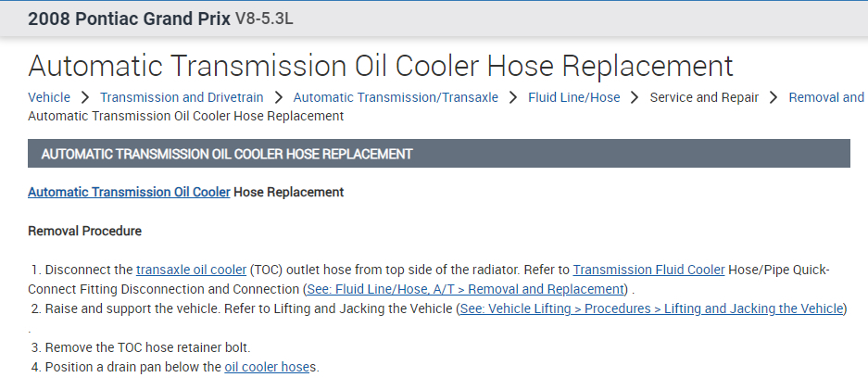Open 'See: Fluid Line/Hose, A/T' reference link
The height and width of the screenshot is (390, 868).
click(467, 289)
